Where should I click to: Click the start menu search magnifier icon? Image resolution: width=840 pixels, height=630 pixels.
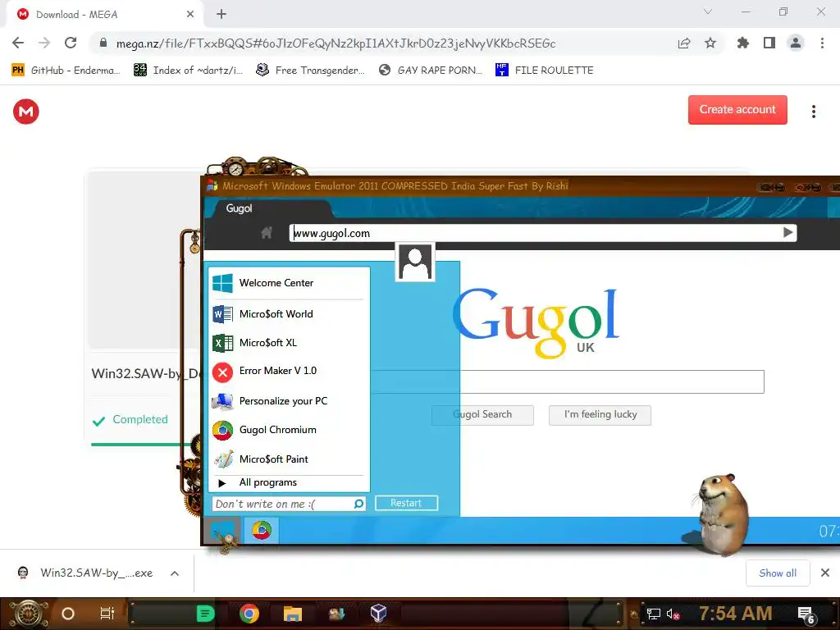pos(358,504)
